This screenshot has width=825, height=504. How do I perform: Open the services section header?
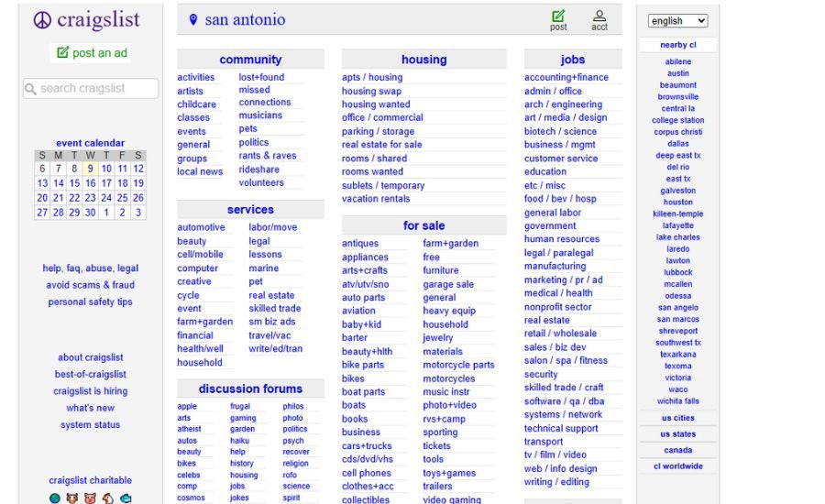click(x=250, y=209)
